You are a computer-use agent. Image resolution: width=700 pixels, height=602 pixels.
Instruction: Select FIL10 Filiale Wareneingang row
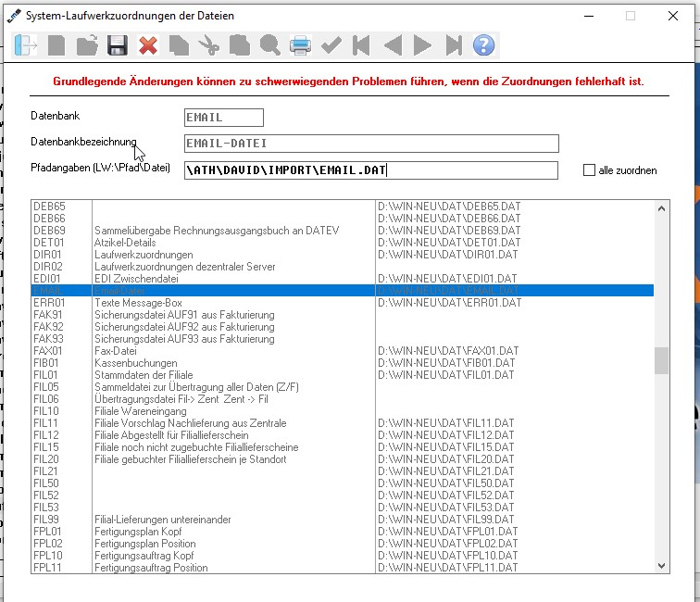click(x=343, y=411)
